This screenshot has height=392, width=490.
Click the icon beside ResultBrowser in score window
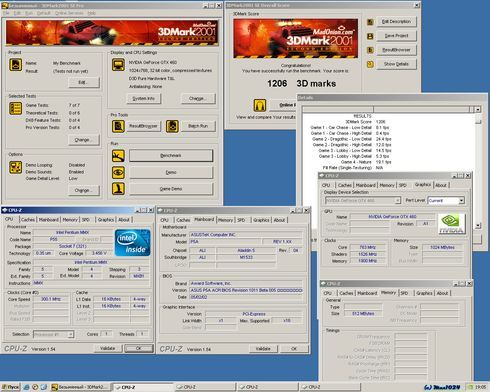(x=370, y=50)
